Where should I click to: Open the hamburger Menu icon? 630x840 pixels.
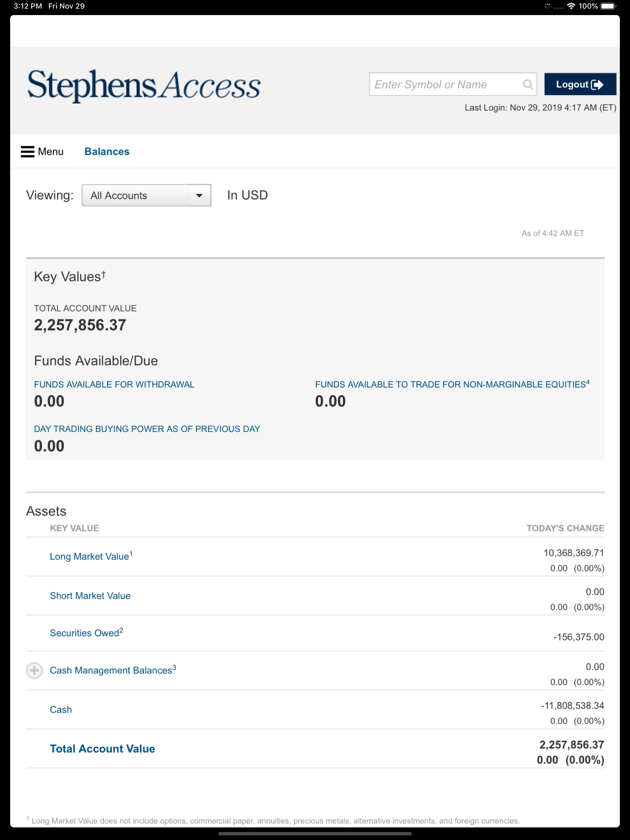click(x=27, y=152)
